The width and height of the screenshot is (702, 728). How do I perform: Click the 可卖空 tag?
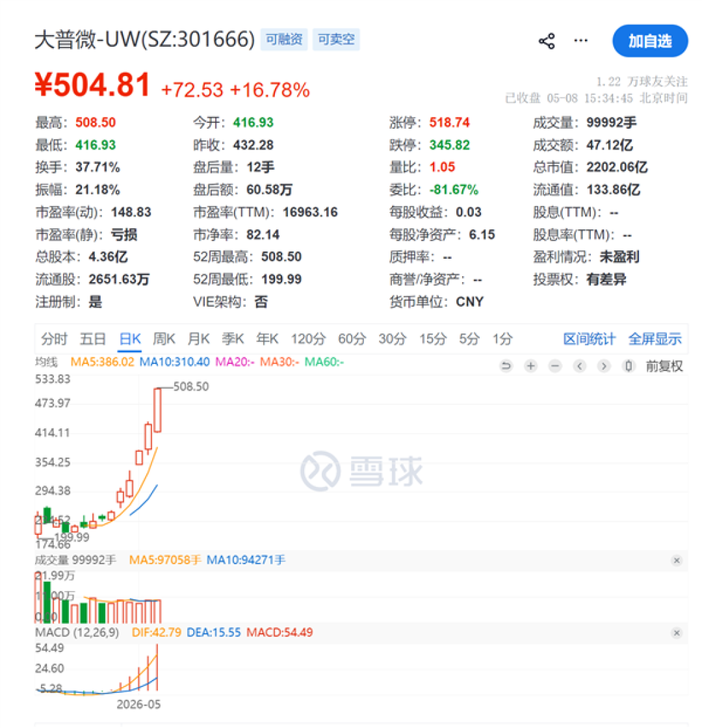[x=336, y=39]
